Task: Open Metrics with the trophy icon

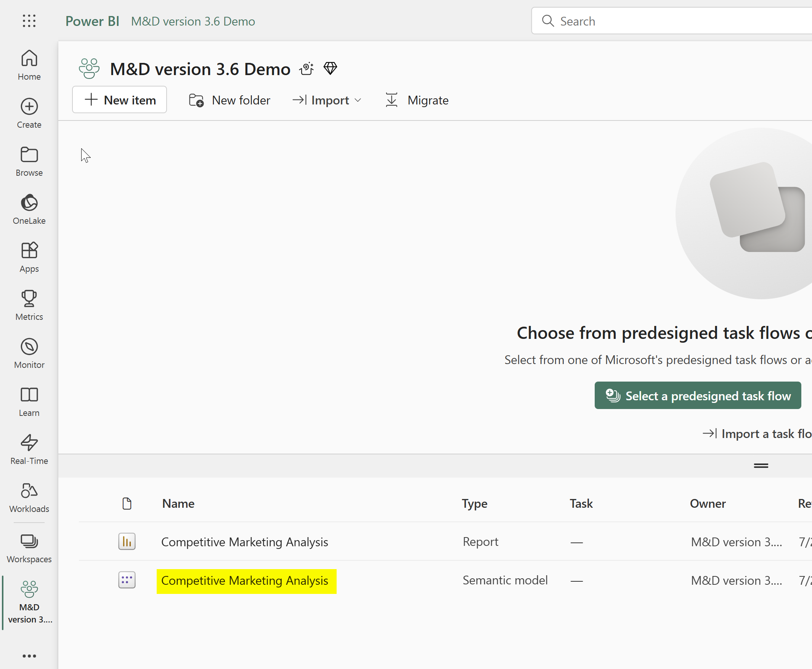Action: pyautogui.click(x=29, y=306)
